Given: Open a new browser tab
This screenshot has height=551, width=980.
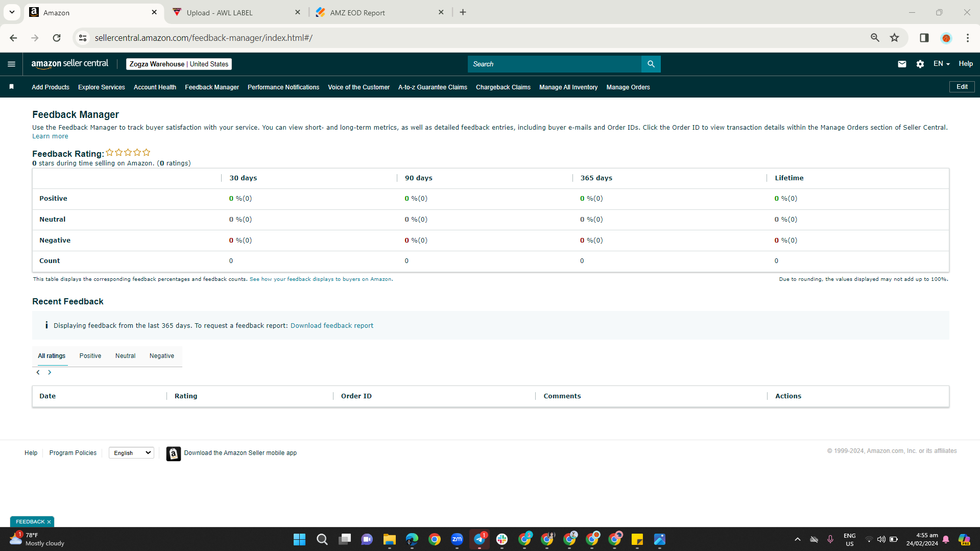Looking at the screenshot, I should (x=463, y=12).
